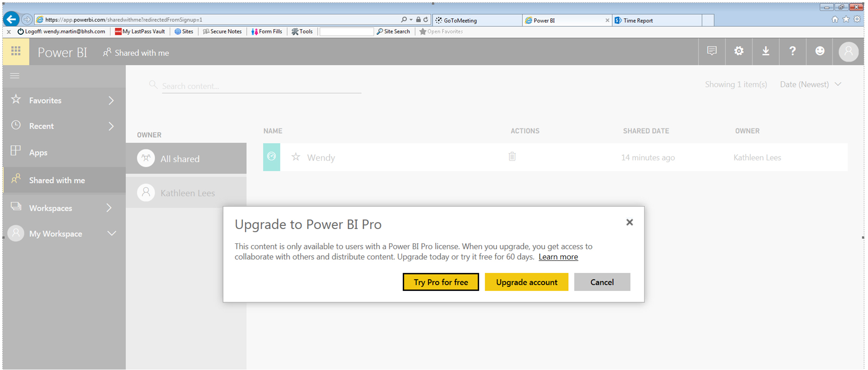Expand the Favorites flyout chevron
The image size is (868, 370).
(x=111, y=100)
